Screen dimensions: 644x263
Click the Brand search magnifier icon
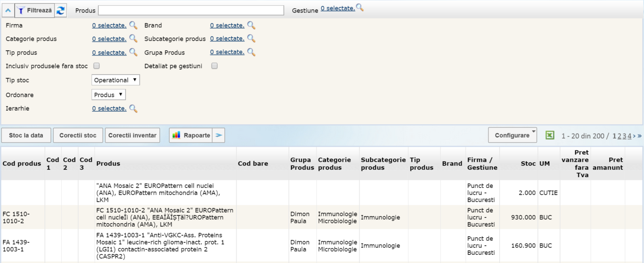251,25
